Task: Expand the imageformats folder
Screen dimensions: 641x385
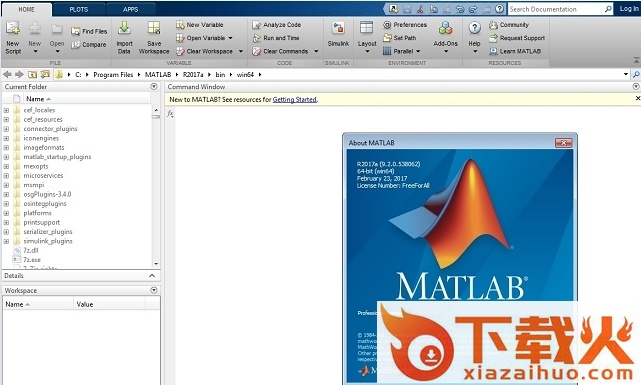Action: [6, 148]
